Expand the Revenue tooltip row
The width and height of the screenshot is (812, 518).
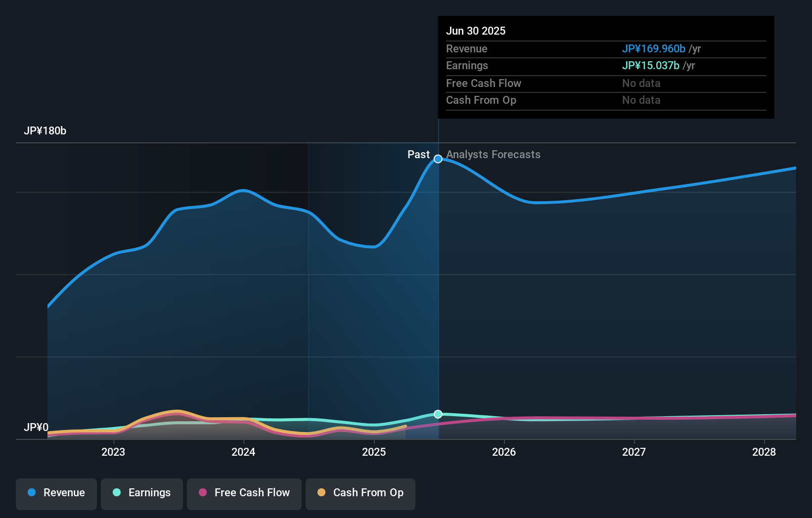544,49
